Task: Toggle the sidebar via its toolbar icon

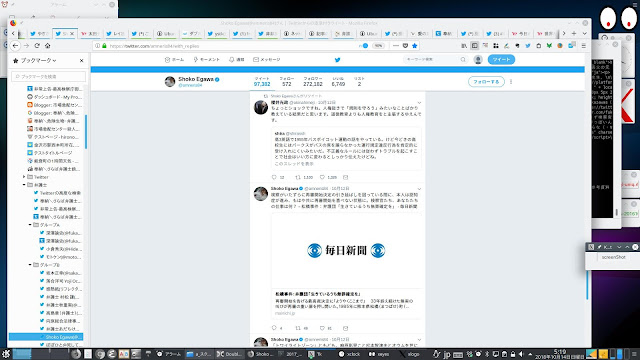Action: point(474,46)
